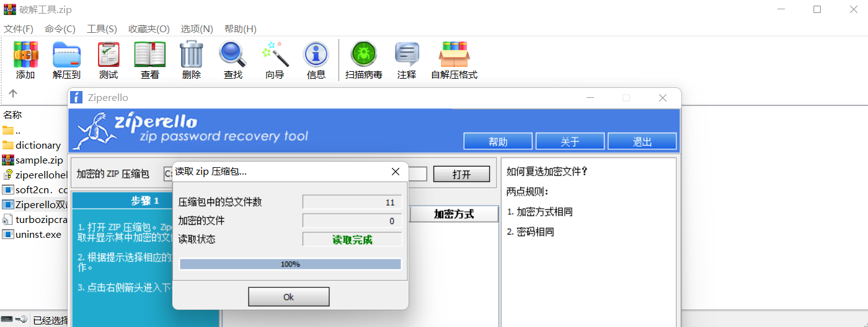Image resolution: width=868 pixels, height=327 pixels.
Task: Open the 选项(N) menu
Action: (x=197, y=29)
